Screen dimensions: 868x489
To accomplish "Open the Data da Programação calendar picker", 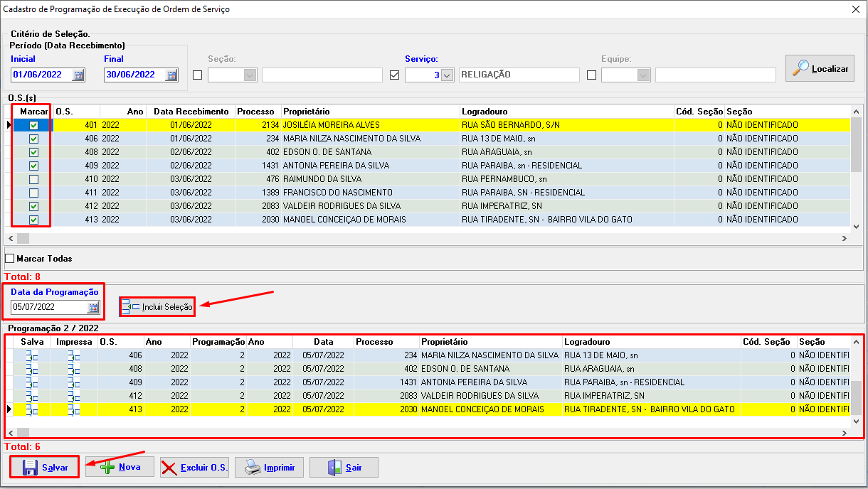I will click(x=93, y=307).
